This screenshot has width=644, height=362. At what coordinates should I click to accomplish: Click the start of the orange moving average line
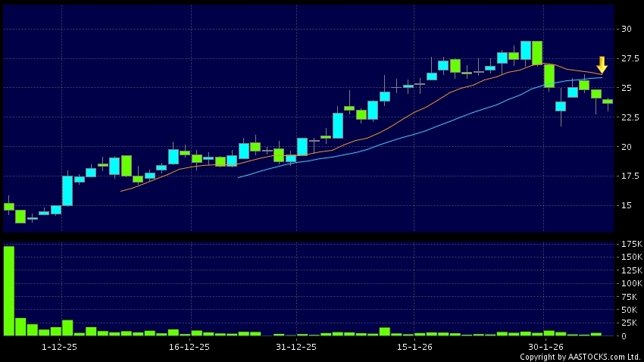121,191
